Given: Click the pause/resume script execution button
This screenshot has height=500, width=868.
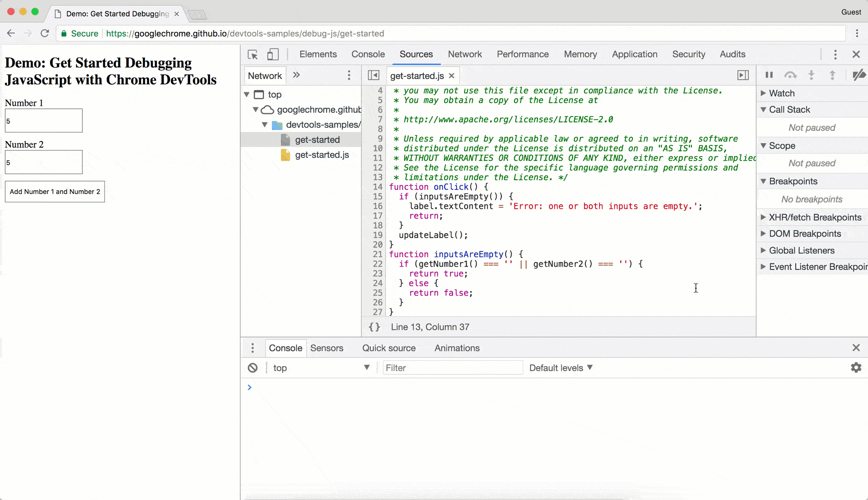Looking at the screenshot, I should pos(769,76).
